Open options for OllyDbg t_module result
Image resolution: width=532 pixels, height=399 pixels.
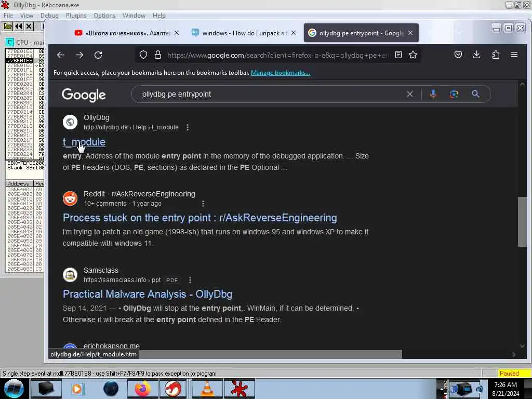[188, 127]
